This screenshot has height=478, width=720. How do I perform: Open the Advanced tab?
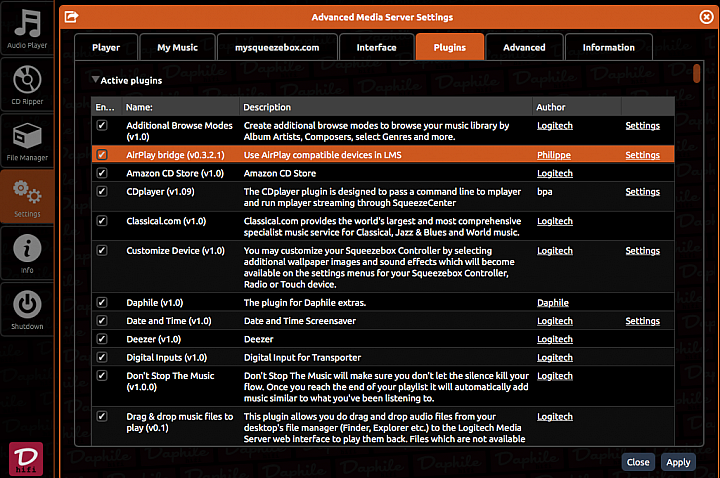524,47
